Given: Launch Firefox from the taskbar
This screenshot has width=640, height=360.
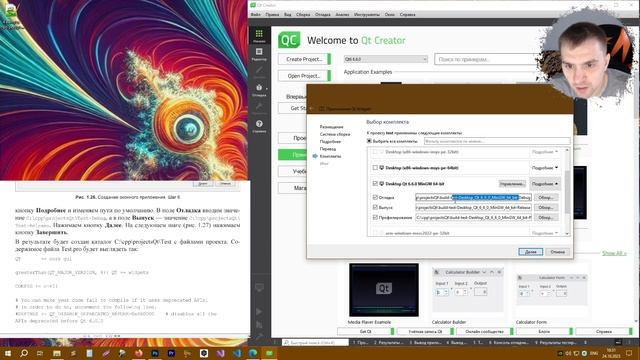Looking at the screenshot, I should tap(139, 353).
